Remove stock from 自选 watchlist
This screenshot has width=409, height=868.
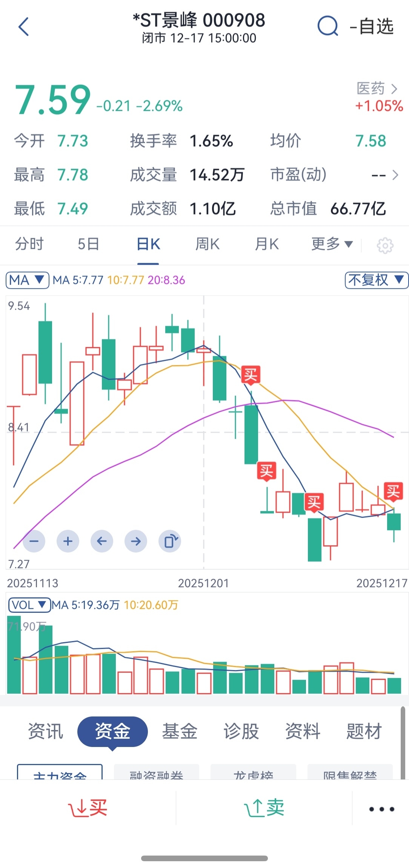pyautogui.click(x=372, y=27)
